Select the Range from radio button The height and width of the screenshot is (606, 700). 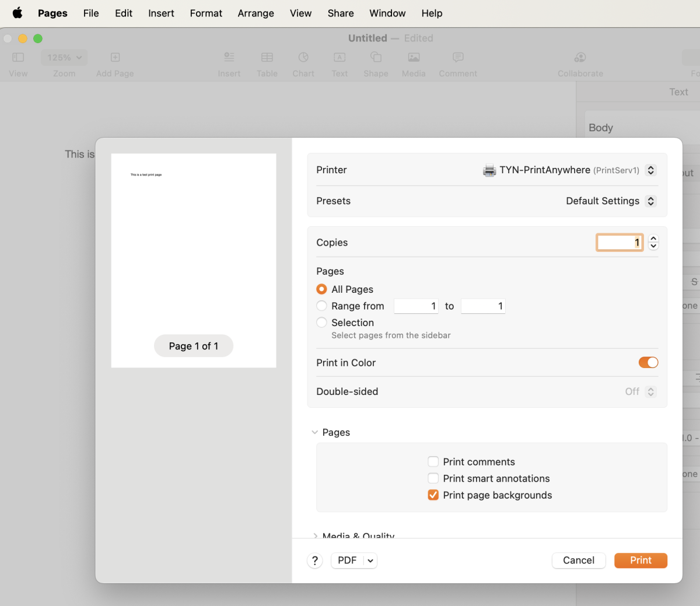point(321,306)
